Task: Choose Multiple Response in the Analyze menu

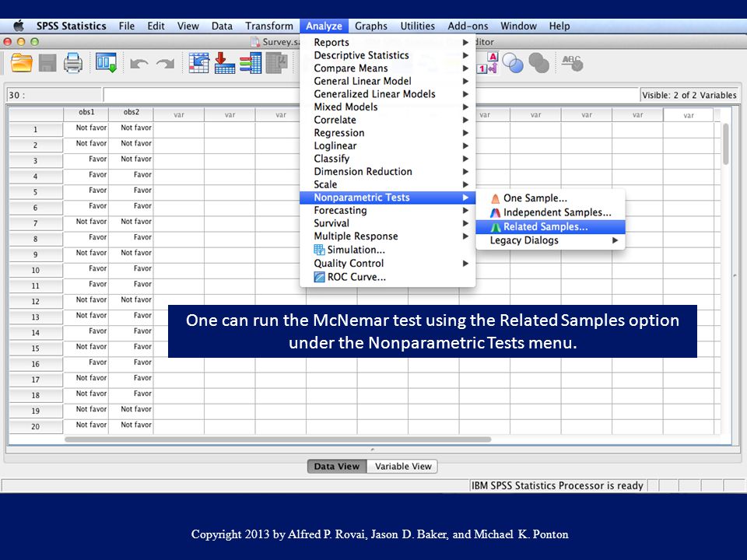Action: (388, 236)
